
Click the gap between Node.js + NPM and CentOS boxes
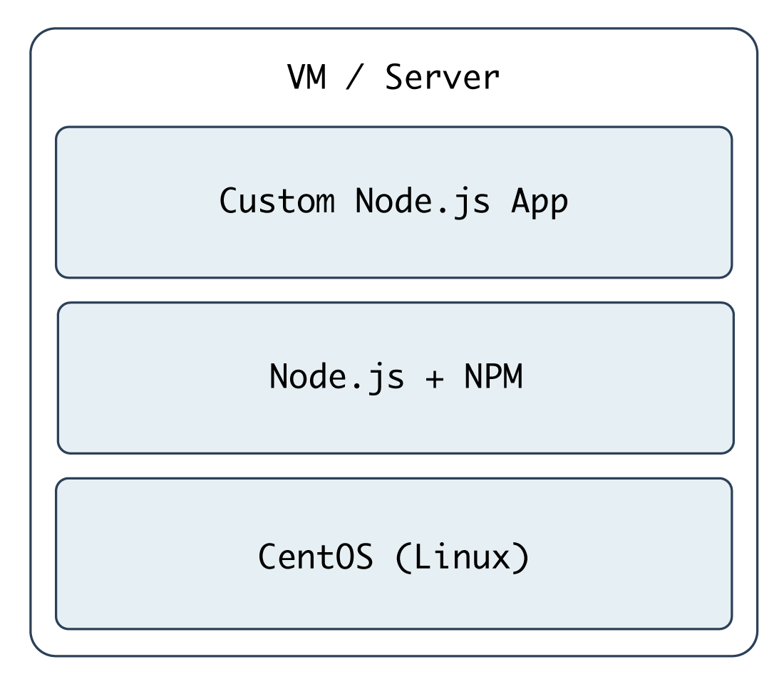click(x=393, y=465)
